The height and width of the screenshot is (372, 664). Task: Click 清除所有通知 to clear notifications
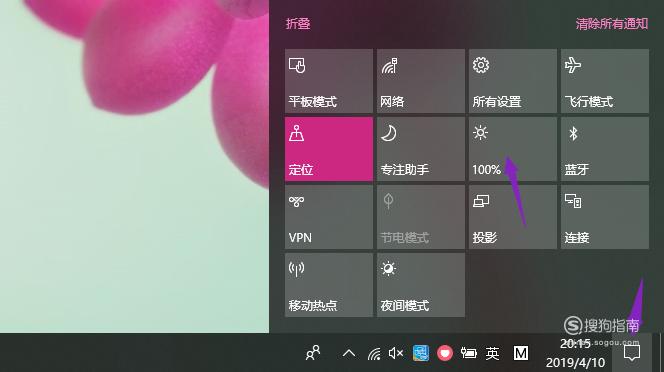tap(611, 24)
